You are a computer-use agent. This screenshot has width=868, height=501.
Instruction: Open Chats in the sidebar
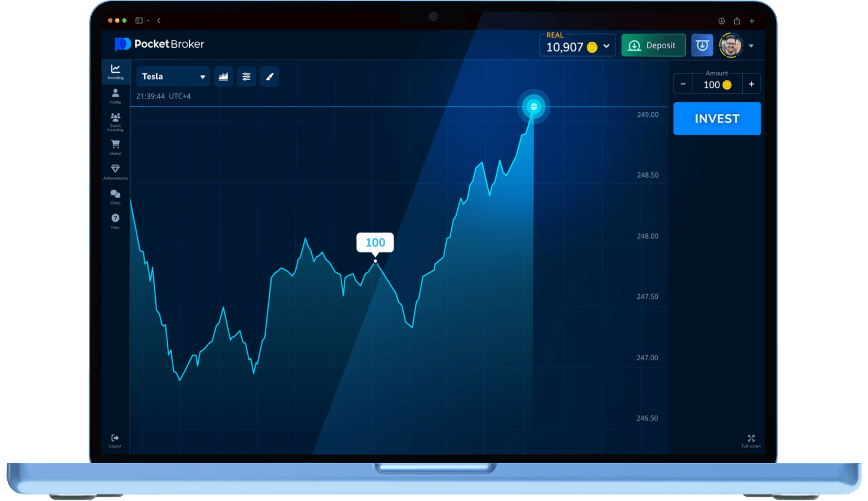[x=115, y=196]
